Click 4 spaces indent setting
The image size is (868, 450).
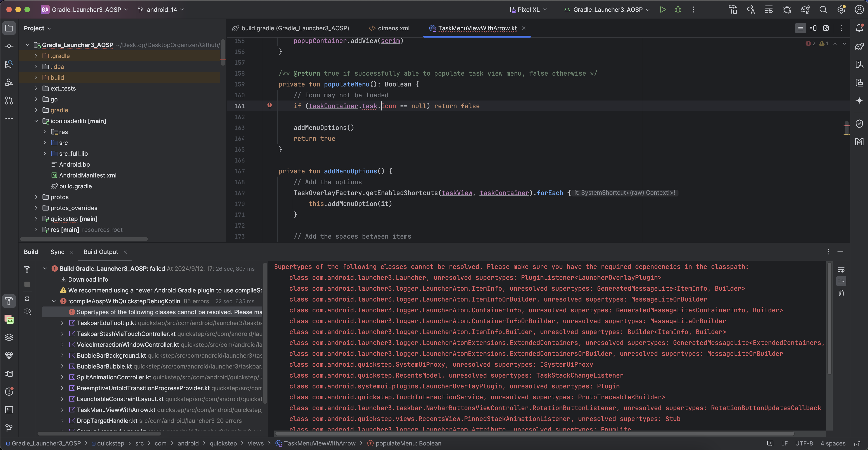[833, 443]
